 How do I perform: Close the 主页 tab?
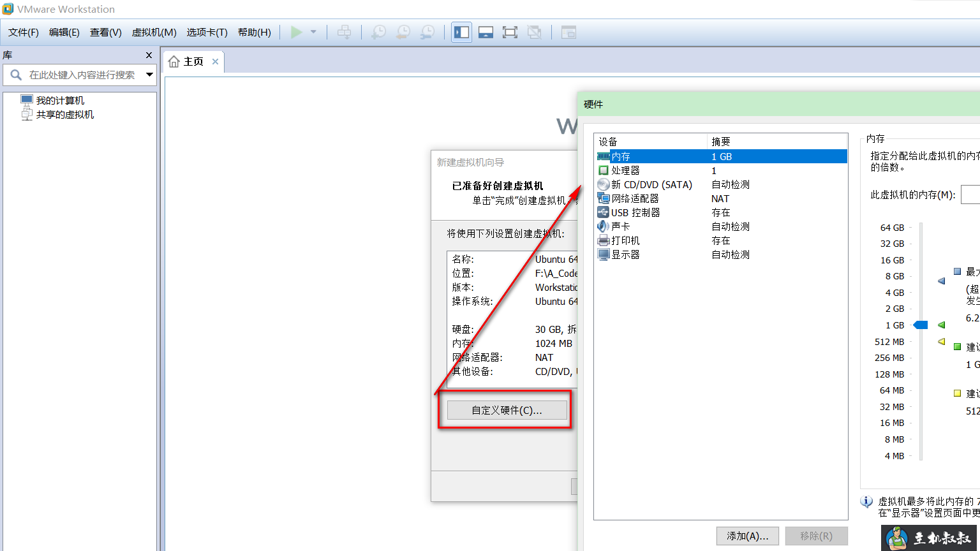215,62
